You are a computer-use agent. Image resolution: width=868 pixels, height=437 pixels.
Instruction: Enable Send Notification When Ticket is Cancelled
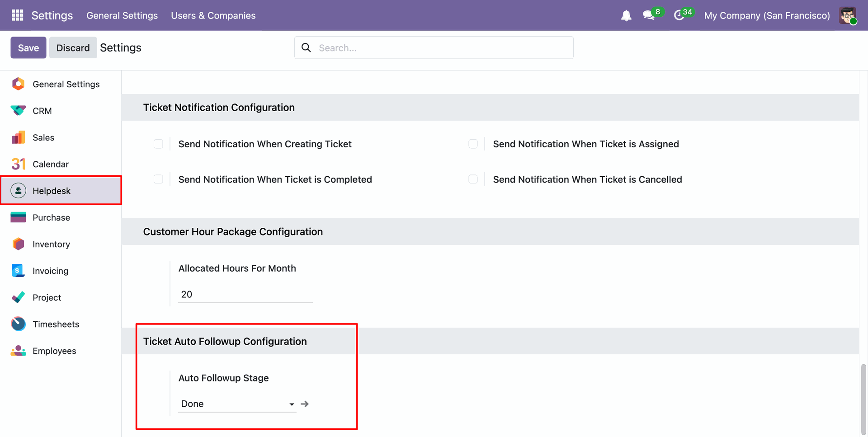coord(473,179)
